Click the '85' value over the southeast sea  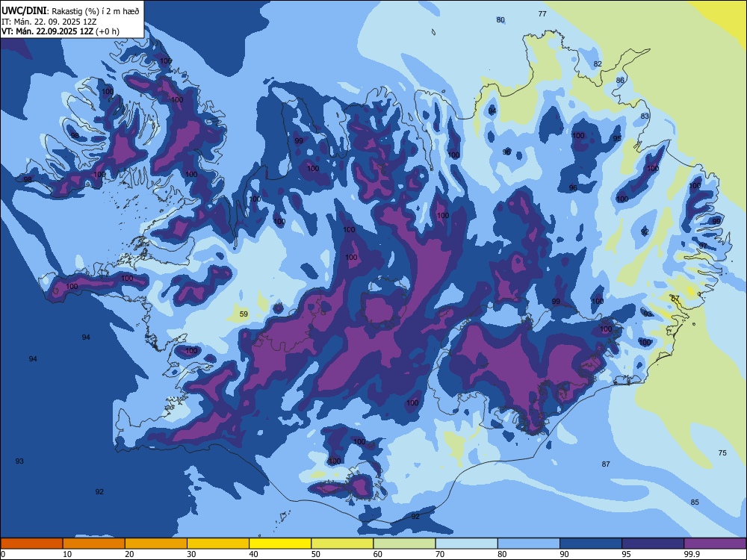[x=695, y=502]
